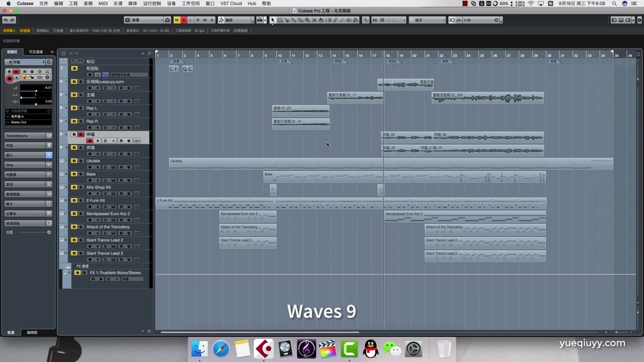Select the 音频 01_23 audio clip
644x362 pixels.
(300, 111)
